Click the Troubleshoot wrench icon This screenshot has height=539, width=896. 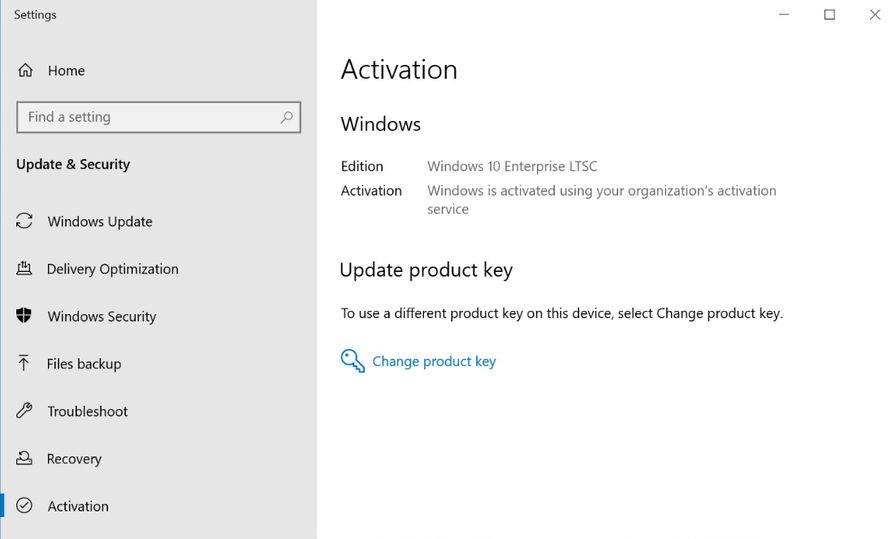click(25, 411)
